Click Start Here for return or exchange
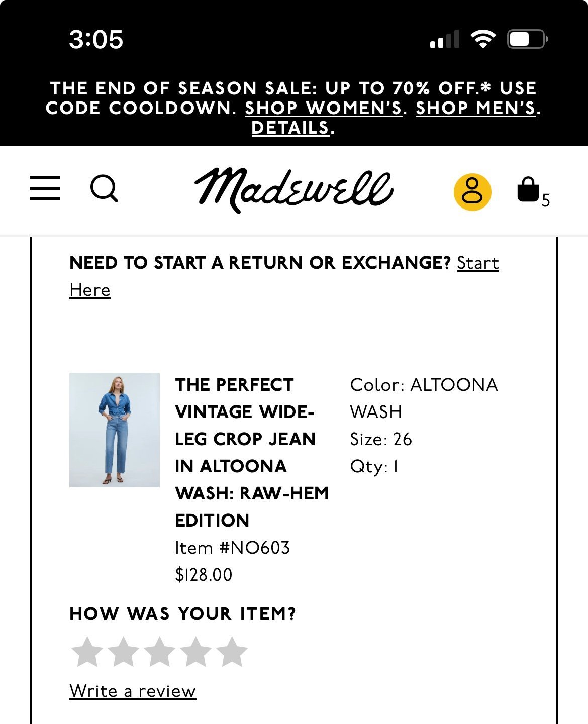Screen dimensions: 588x724 [x=284, y=276]
